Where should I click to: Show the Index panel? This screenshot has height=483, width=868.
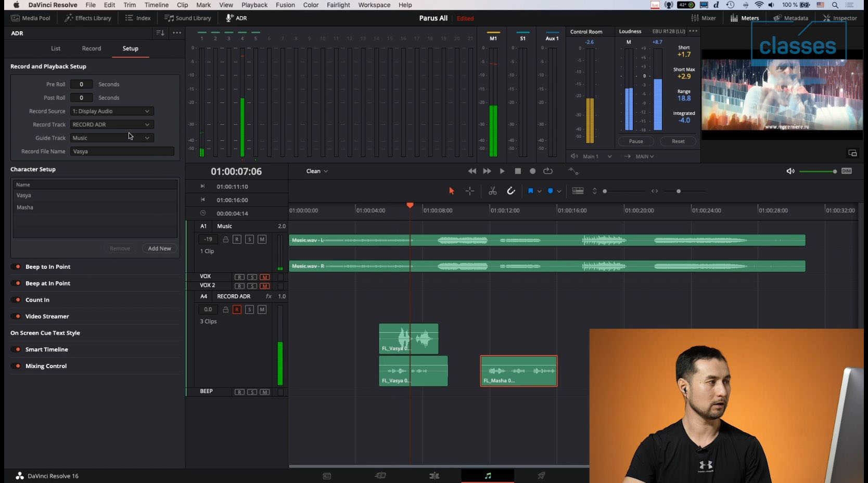138,18
